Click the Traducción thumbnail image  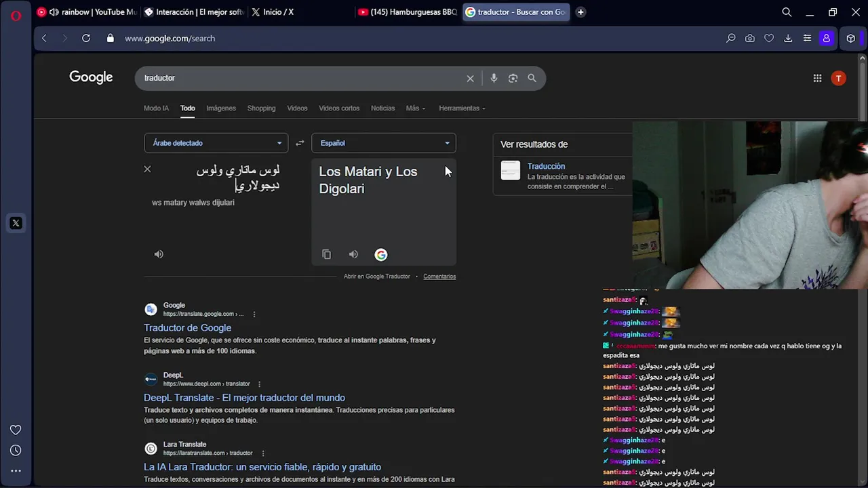click(x=510, y=170)
